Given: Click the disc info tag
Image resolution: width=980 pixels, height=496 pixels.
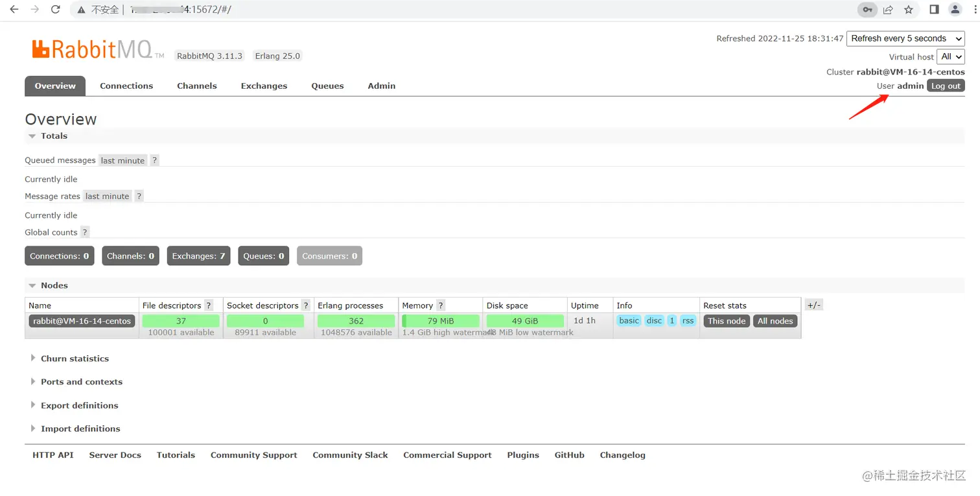Looking at the screenshot, I should coord(655,321).
